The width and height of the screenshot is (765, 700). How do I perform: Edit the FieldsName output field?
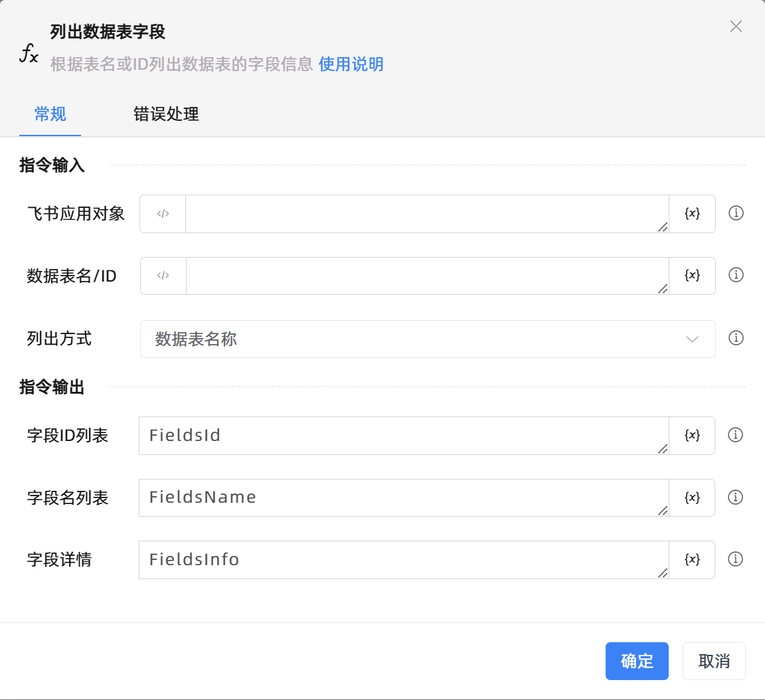(x=404, y=497)
